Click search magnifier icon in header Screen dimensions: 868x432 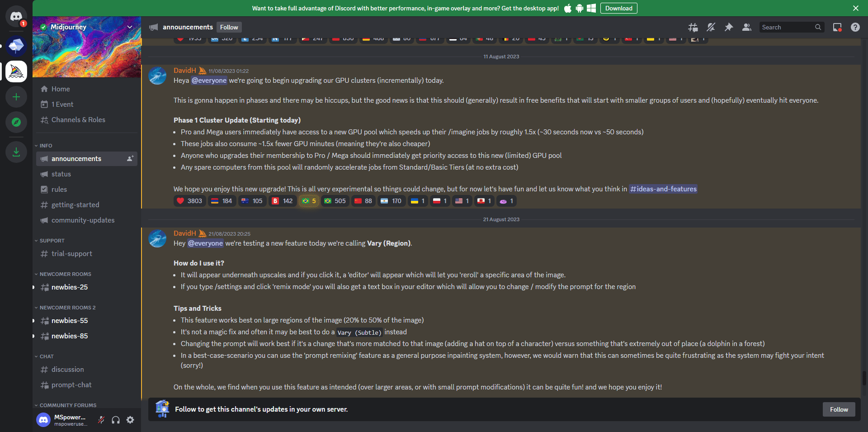[x=818, y=27]
